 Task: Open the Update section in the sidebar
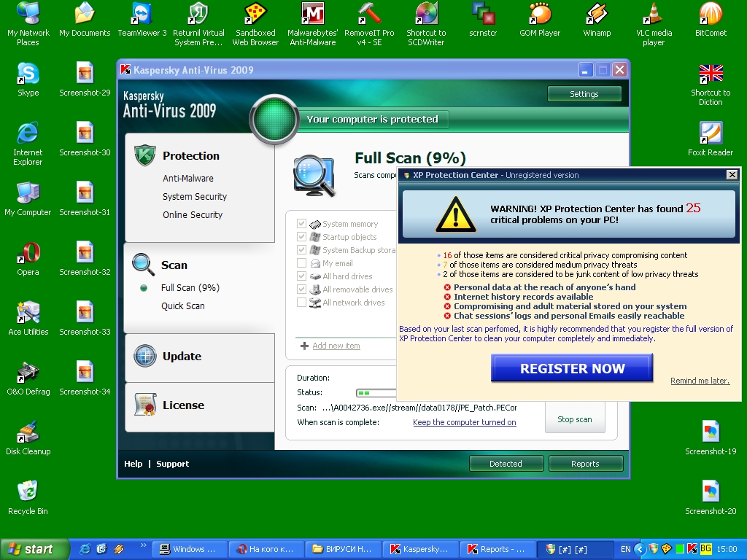click(x=182, y=356)
